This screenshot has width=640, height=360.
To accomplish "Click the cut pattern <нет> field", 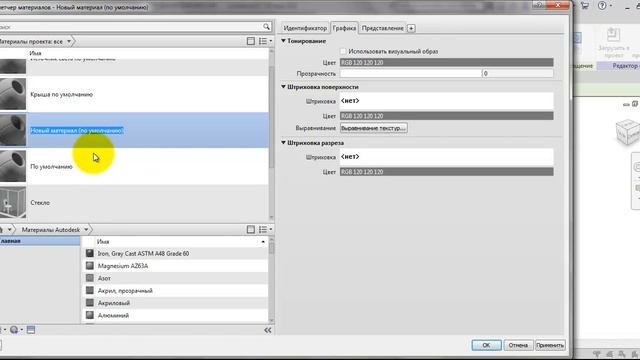I will click(447, 157).
